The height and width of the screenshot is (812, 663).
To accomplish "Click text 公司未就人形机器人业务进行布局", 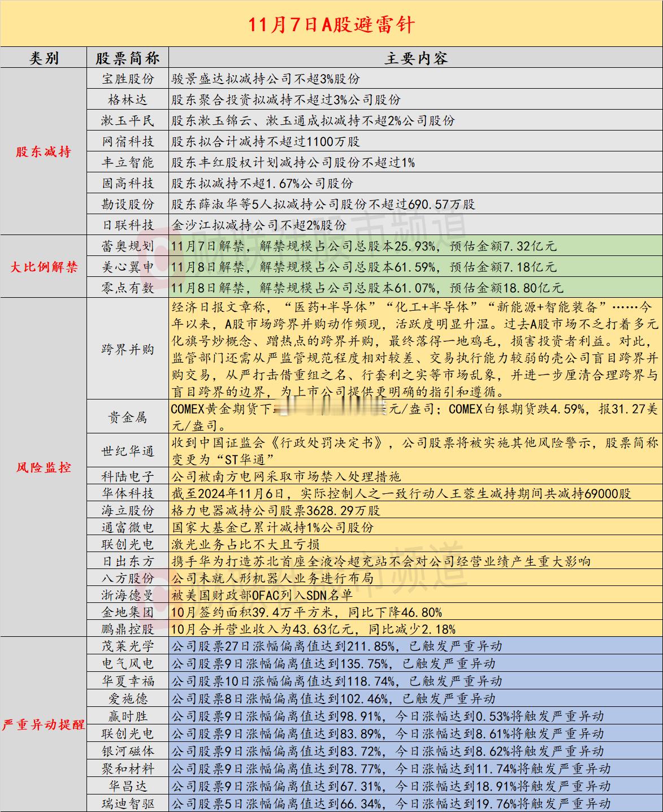I will [x=272, y=578].
